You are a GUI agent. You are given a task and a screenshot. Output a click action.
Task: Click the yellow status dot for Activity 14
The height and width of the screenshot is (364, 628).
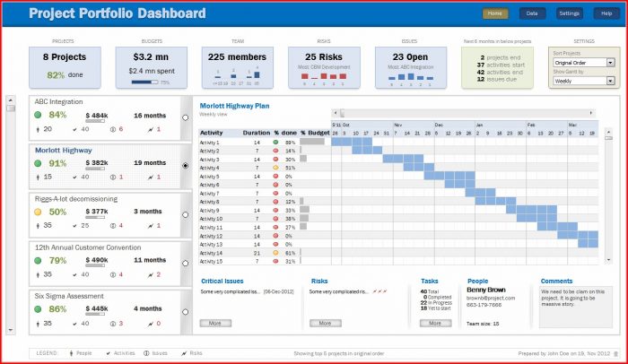point(275,253)
